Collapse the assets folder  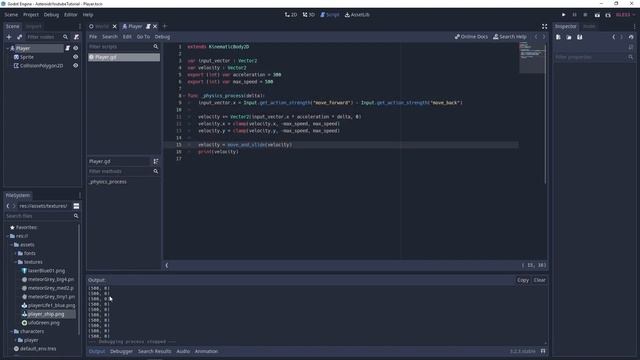click(x=11, y=245)
